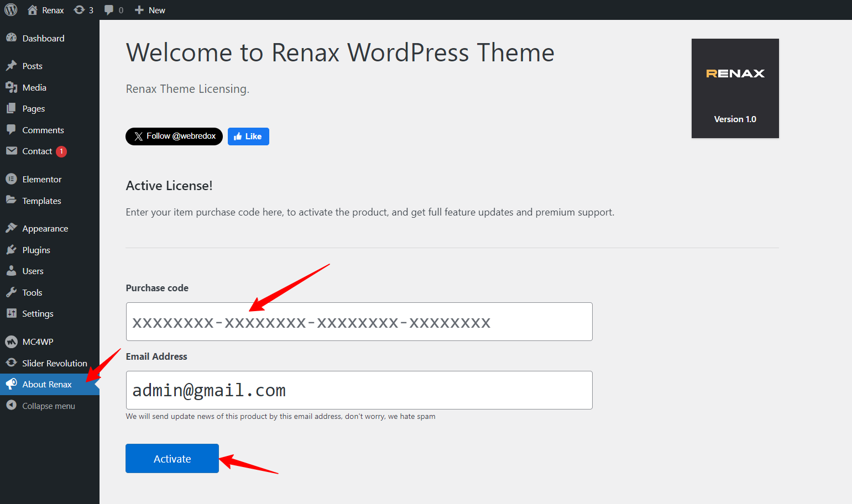
Task: Open the Comments menu item
Action: [50, 130]
